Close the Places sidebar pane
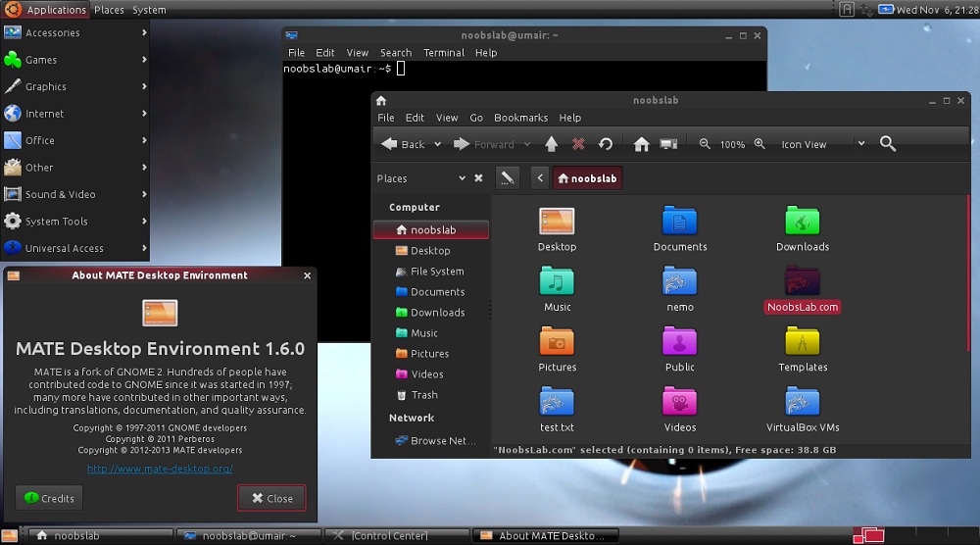This screenshot has width=980, height=545. point(478,178)
